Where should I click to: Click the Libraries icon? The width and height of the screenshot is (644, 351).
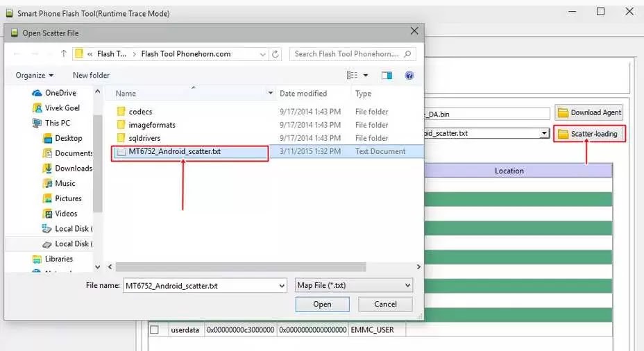point(37,259)
